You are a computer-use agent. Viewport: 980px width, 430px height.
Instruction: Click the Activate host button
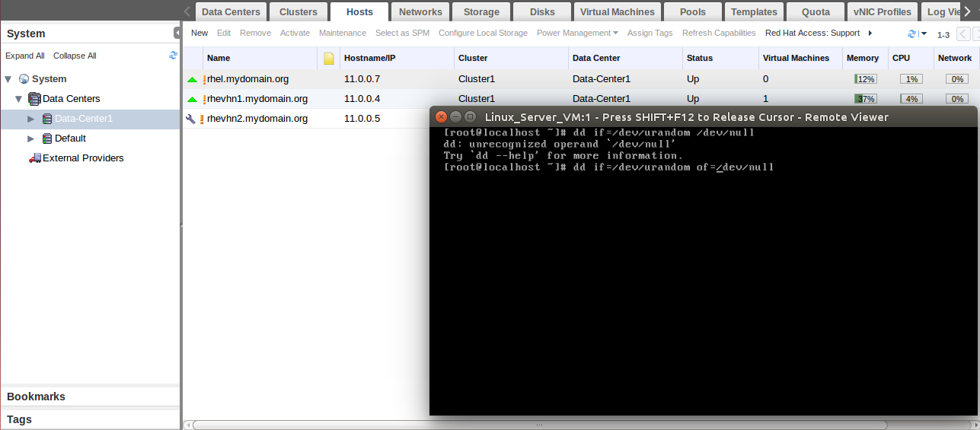click(295, 33)
